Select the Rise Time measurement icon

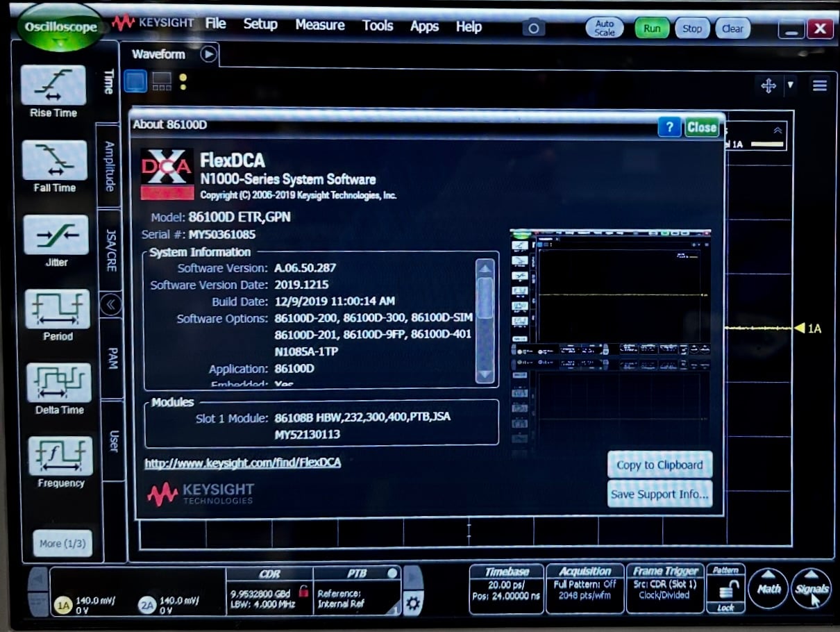coord(53,85)
